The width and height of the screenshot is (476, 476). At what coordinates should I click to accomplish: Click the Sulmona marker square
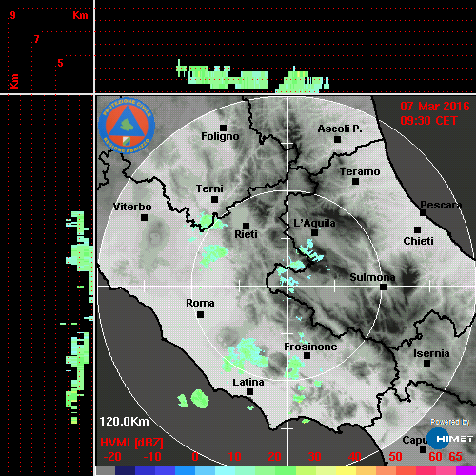tap(384, 288)
